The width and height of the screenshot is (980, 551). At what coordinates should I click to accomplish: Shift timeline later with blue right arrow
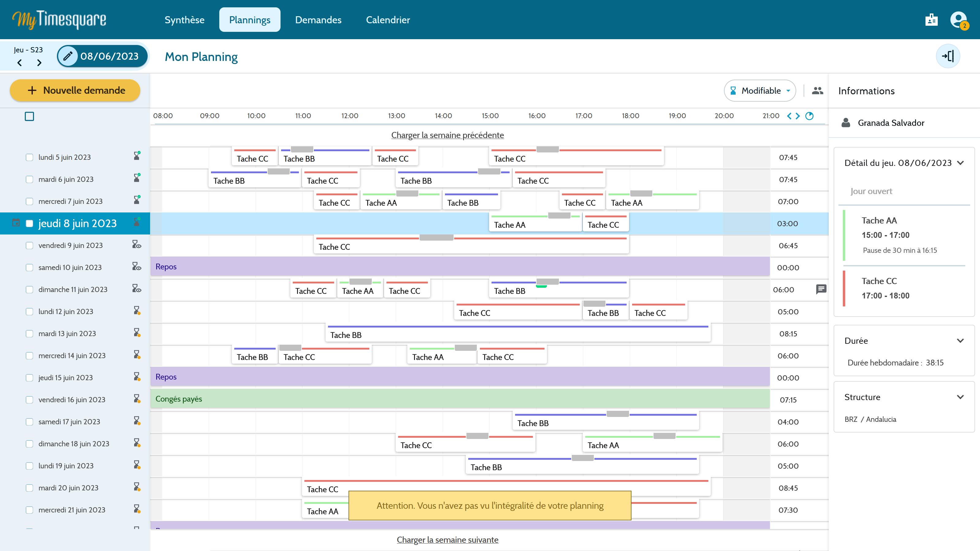tap(798, 116)
